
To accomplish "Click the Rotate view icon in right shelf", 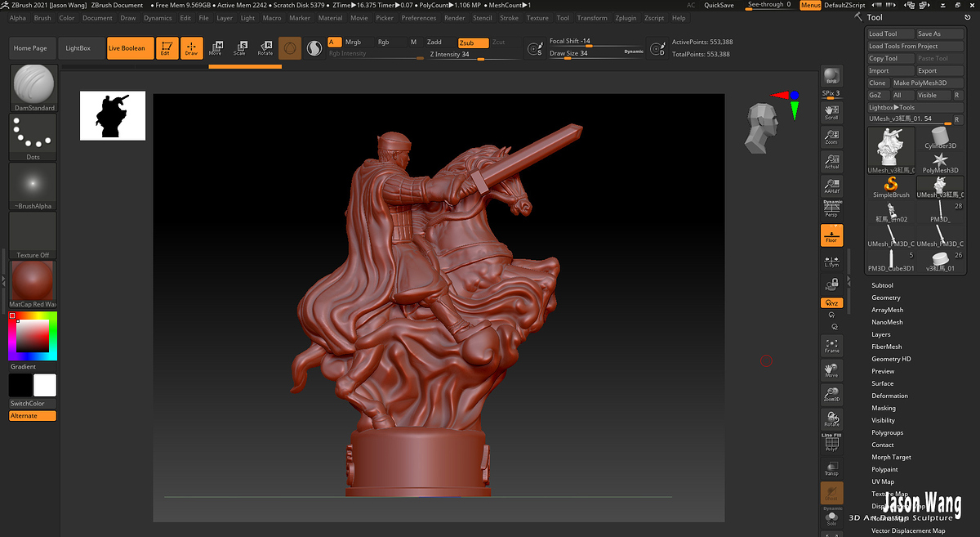I will click(x=831, y=419).
